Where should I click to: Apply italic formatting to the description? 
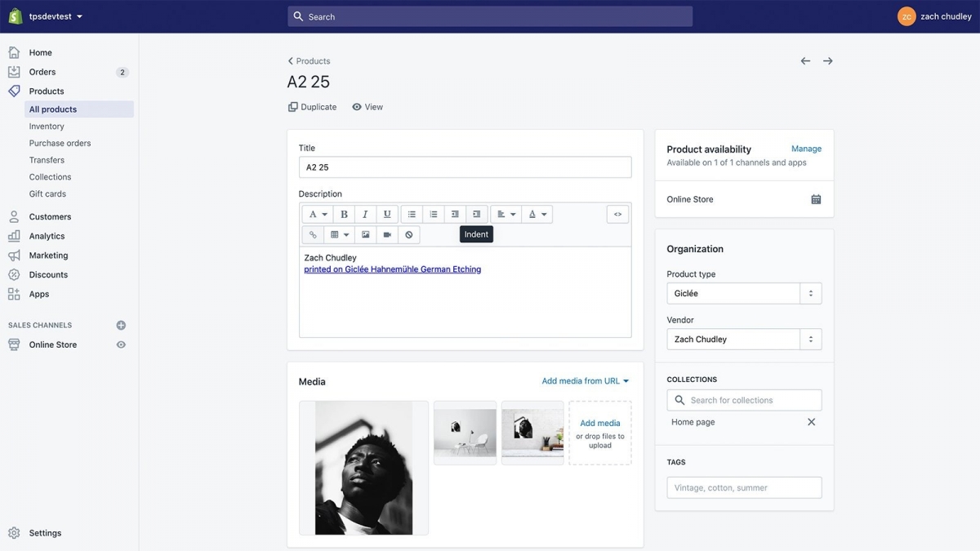click(364, 213)
